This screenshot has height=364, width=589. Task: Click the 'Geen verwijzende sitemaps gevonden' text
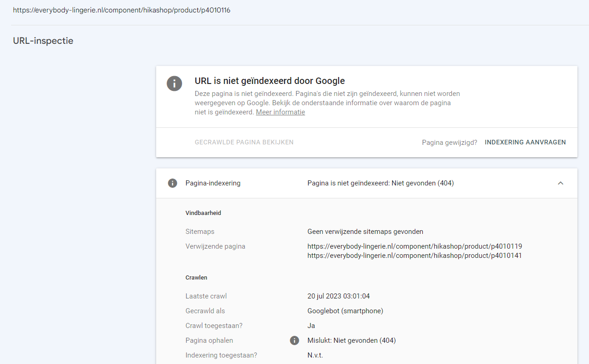click(365, 232)
